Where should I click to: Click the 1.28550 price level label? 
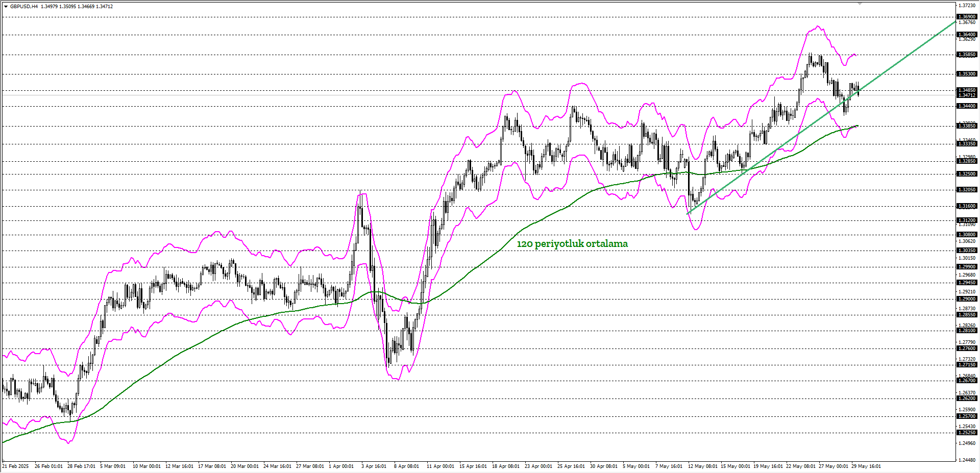pyautogui.click(x=967, y=315)
